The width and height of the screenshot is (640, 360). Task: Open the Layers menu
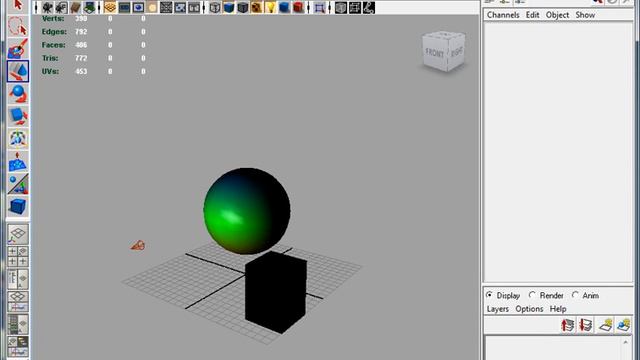(498, 309)
